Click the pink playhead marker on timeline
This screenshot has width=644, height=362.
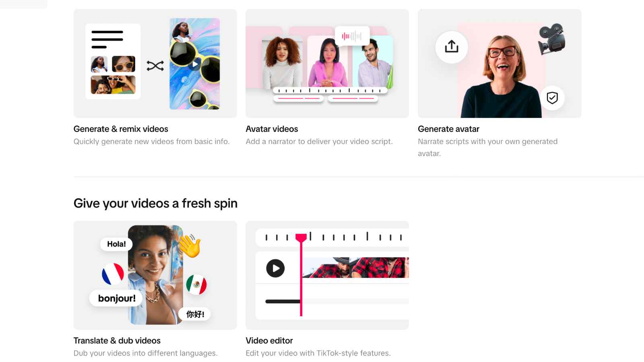[301, 238]
